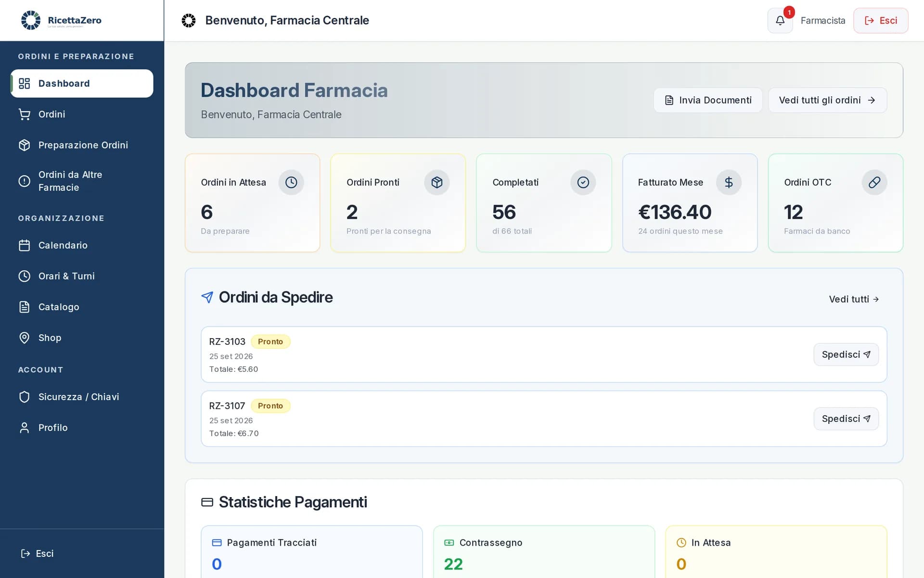Click the paper plane icon beside Ordini da Spedire
This screenshot has height=578, width=924.
(207, 297)
